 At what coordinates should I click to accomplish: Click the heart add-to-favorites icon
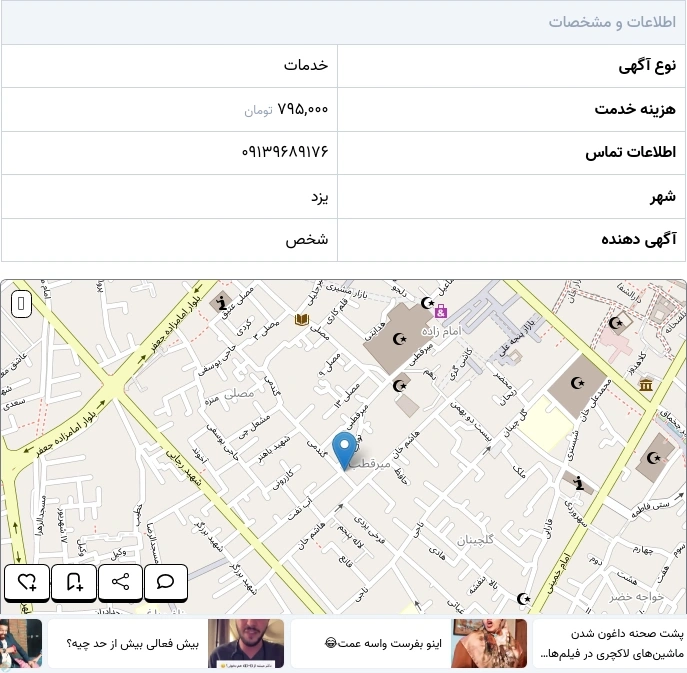(x=27, y=582)
